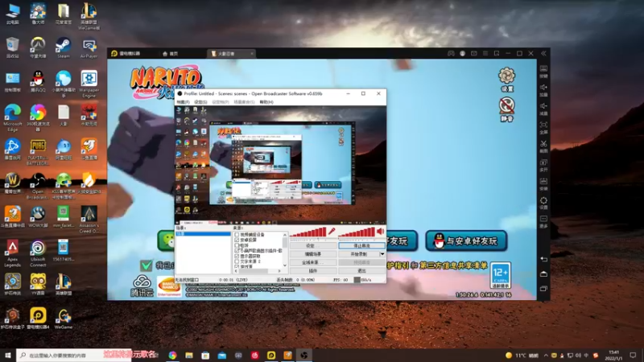The height and width of the screenshot is (362, 644).
Task: Collapse emulator sidebar with double chevron
Action: [x=543, y=53]
